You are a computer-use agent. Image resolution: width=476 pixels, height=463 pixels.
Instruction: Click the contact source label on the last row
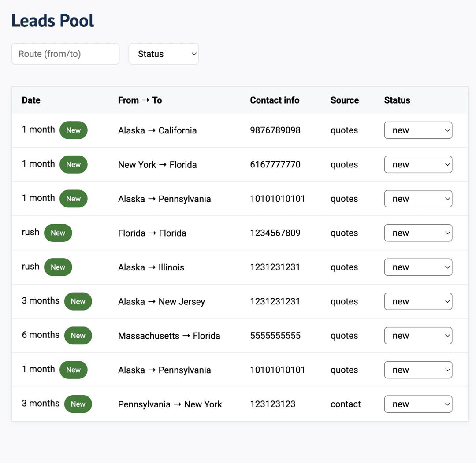coord(345,404)
